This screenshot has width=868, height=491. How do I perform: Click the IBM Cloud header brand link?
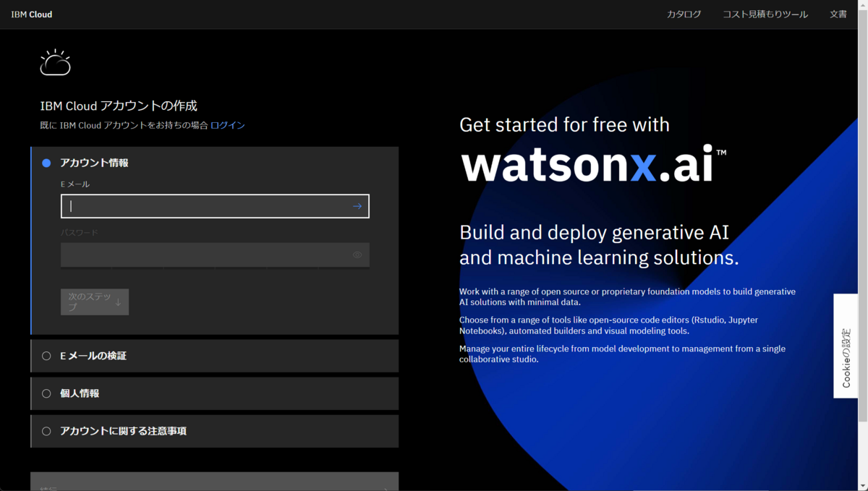pos(32,14)
